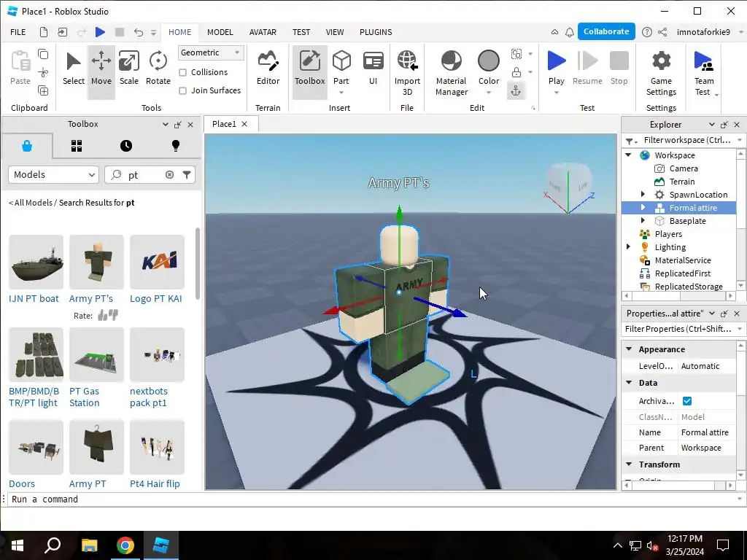747x560 pixels.
Task: Open Toolbox Marketplace tab
Action: 27,146
